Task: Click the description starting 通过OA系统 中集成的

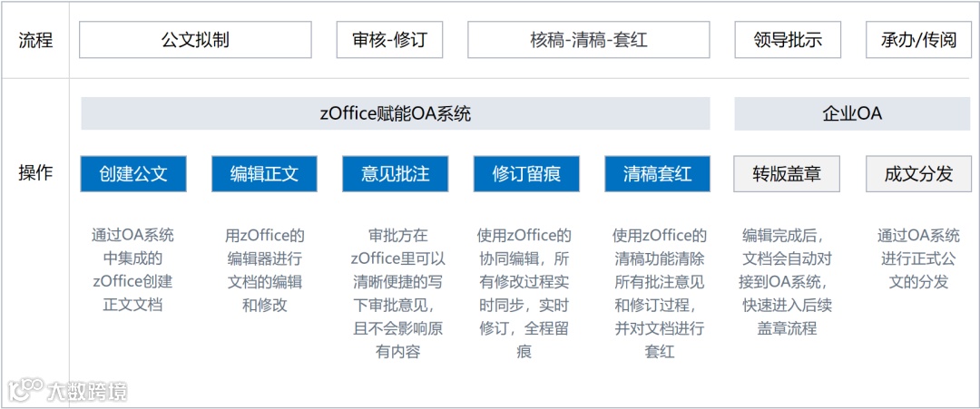Action: point(133,270)
